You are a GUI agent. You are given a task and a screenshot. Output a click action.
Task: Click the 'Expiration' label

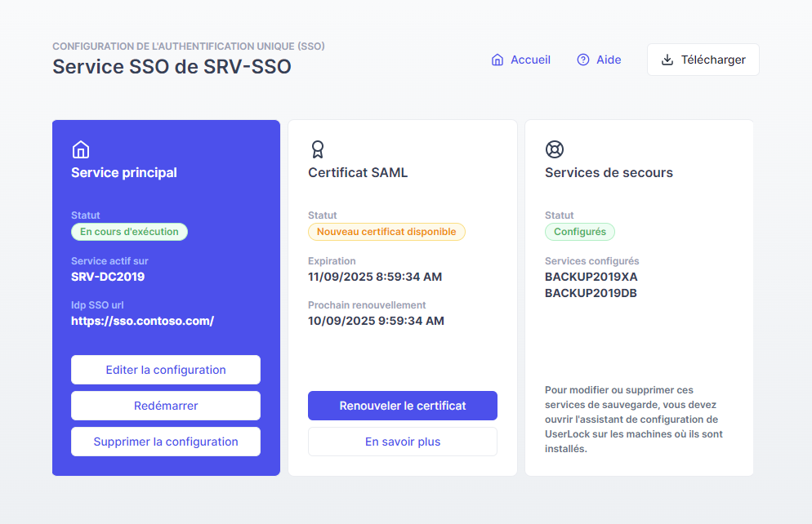point(332,261)
